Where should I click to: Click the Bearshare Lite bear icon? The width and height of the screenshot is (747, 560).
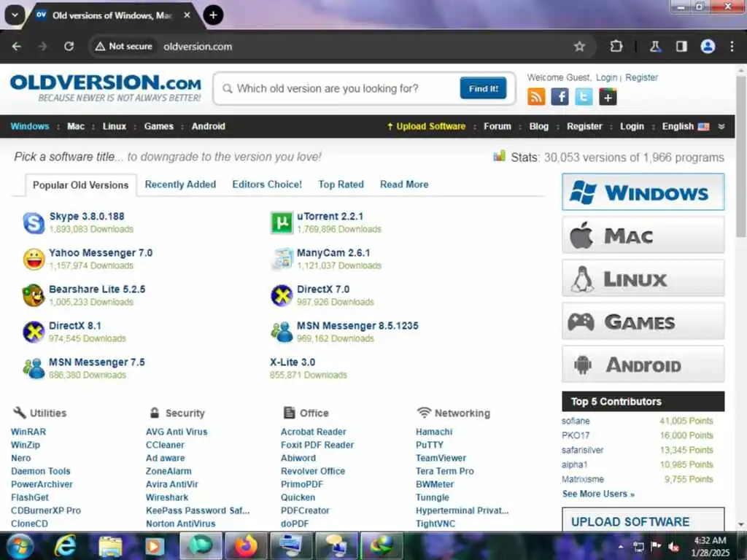click(x=34, y=295)
